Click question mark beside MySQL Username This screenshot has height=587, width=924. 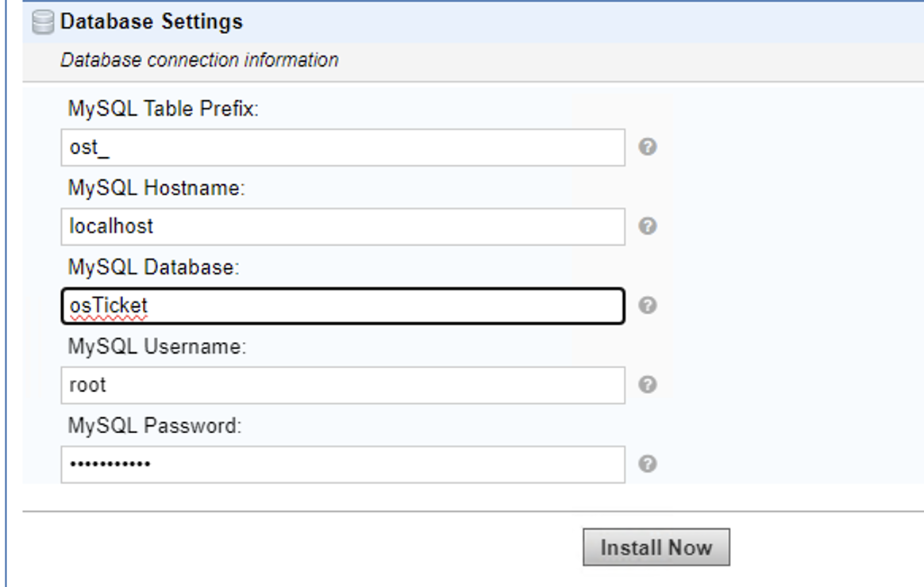[x=647, y=385]
